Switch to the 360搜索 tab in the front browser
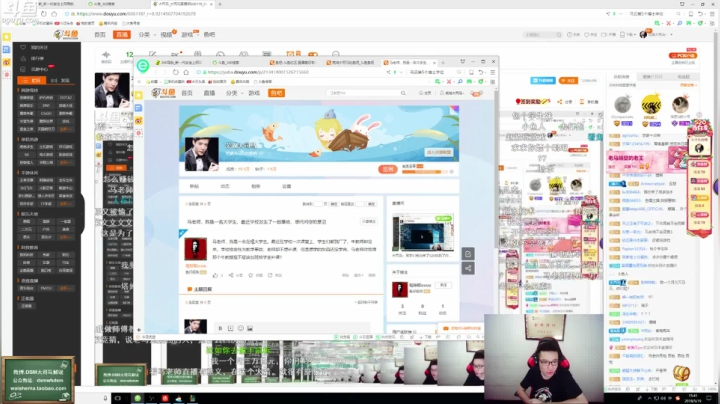The width and height of the screenshot is (720, 404). pos(228,62)
